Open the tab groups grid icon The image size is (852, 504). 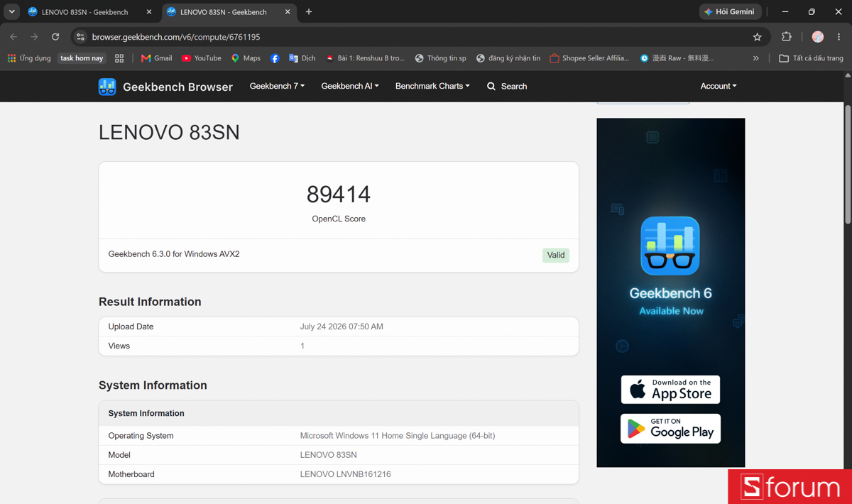point(119,58)
